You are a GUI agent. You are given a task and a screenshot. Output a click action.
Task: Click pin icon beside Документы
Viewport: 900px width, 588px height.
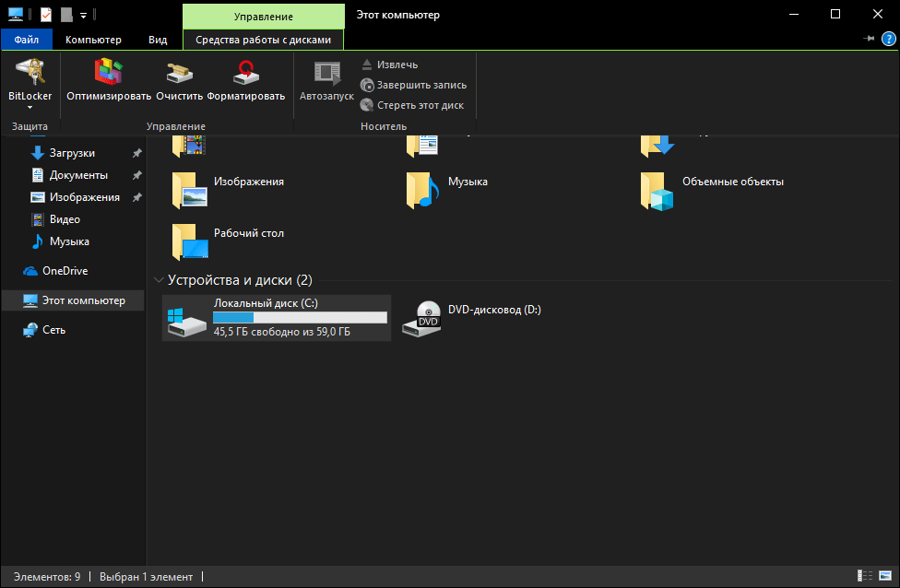[x=136, y=175]
